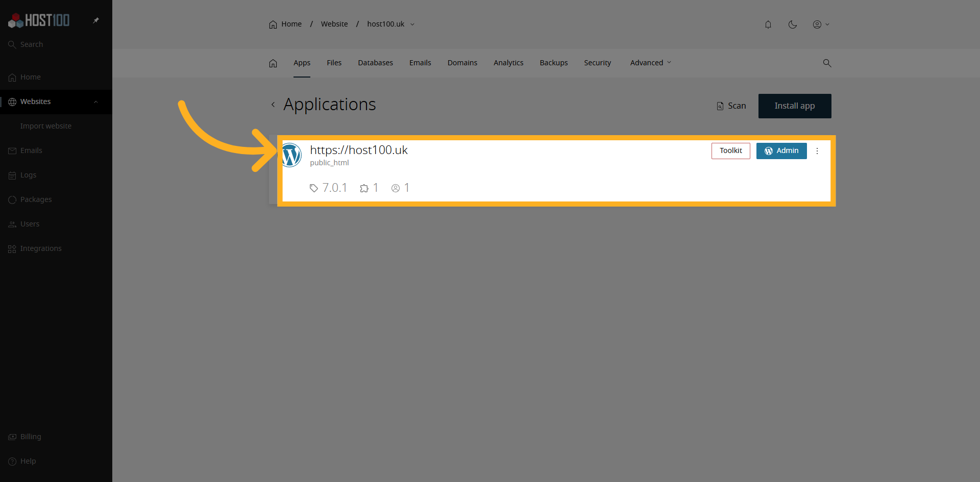Open notifications bell icon
980x482 pixels.
(768, 24)
